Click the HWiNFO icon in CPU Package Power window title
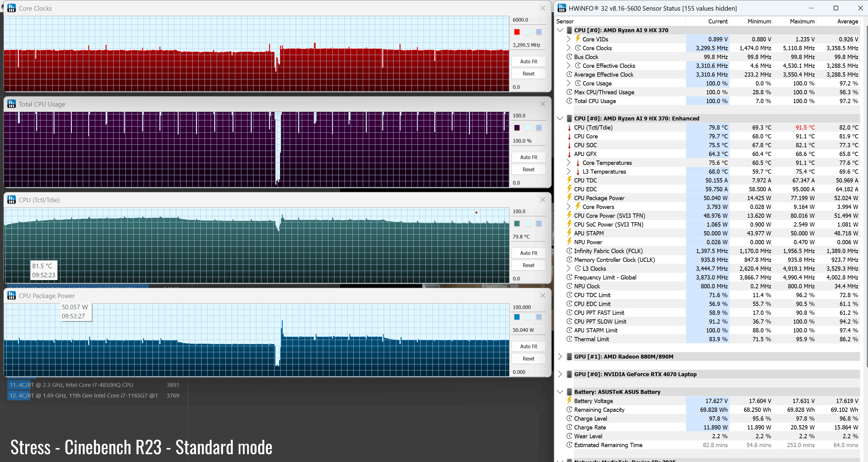This screenshot has height=462, width=868. [12, 295]
